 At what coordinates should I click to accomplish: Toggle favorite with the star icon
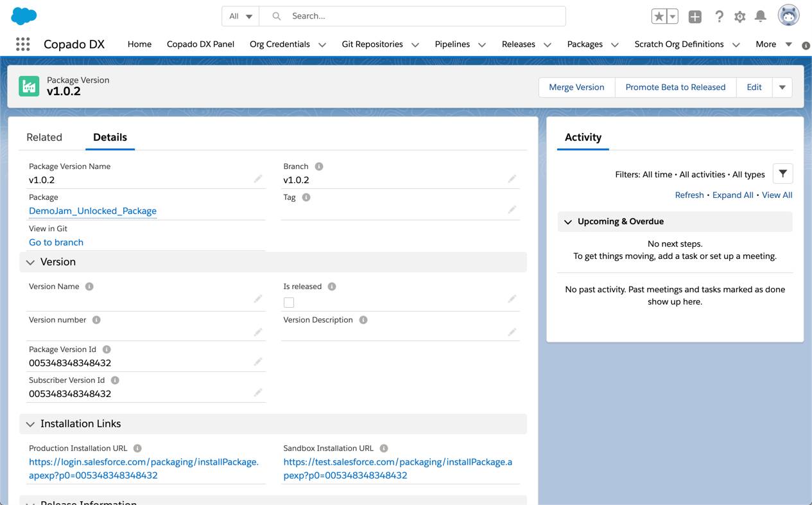pos(661,16)
